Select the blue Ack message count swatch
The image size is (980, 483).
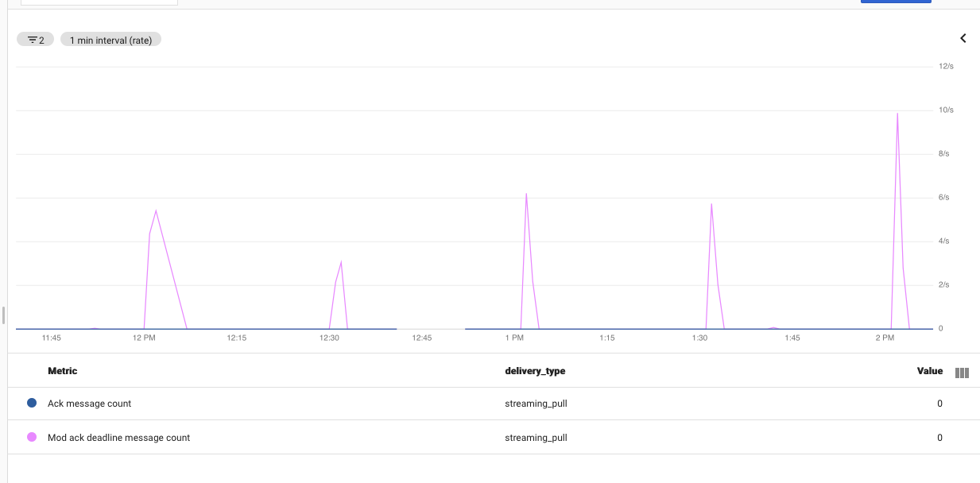(32, 404)
